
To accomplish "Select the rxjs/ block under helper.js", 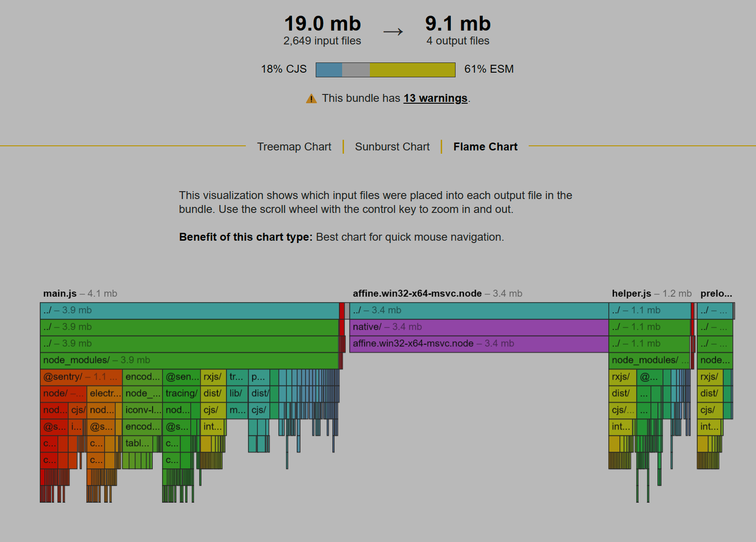I will [x=622, y=377].
